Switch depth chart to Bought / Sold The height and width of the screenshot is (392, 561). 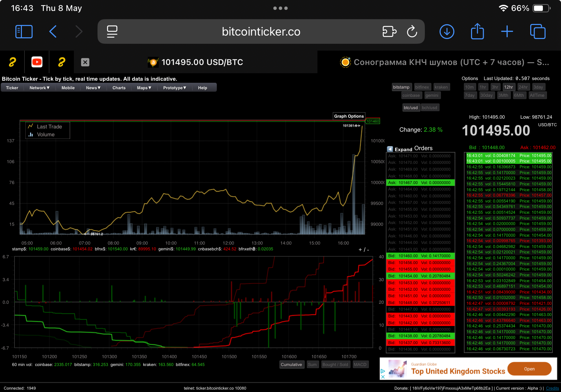pyautogui.click(x=335, y=365)
